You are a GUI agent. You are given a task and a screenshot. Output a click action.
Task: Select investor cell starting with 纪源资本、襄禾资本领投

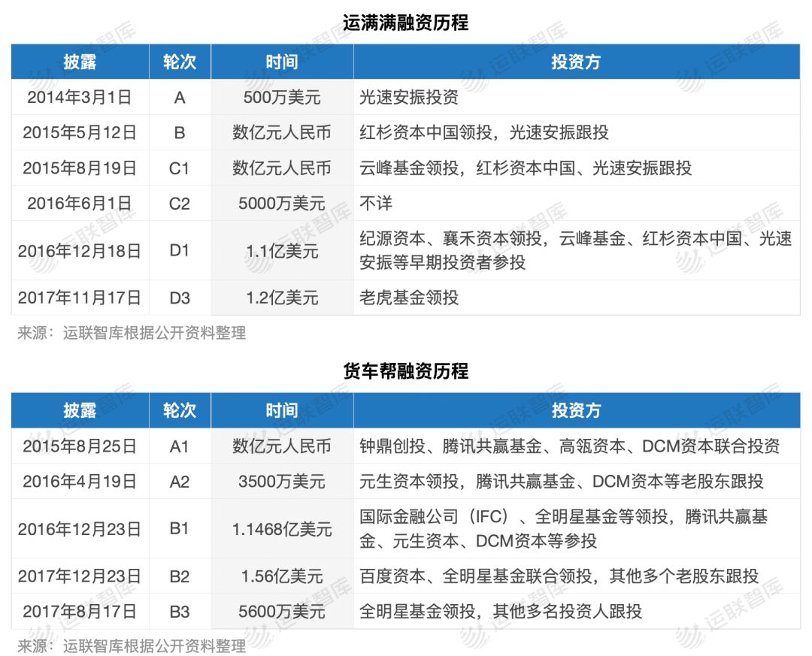576,250
